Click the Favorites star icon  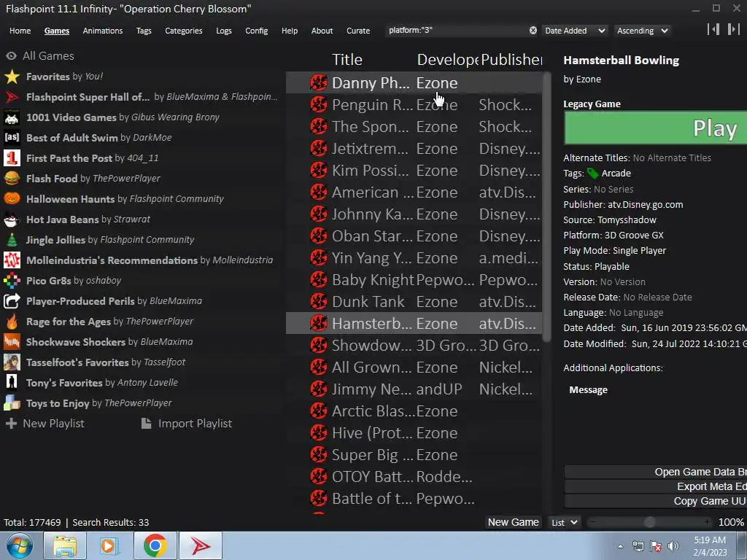point(12,77)
